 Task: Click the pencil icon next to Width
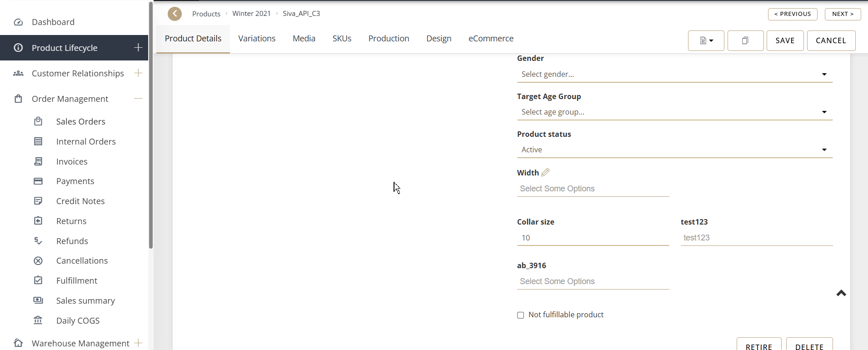click(545, 172)
